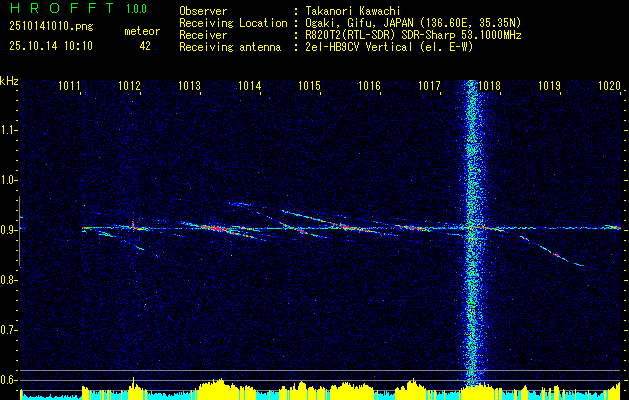Image resolution: width=629 pixels, height=400 pixels.
Task: Click the 1016 time axis marker
Action: tap(369, 85)
